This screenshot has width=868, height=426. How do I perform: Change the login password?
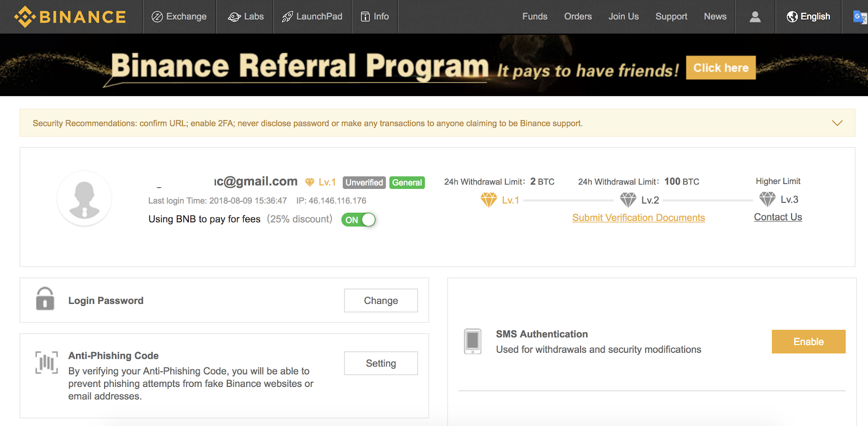[381, 301]
